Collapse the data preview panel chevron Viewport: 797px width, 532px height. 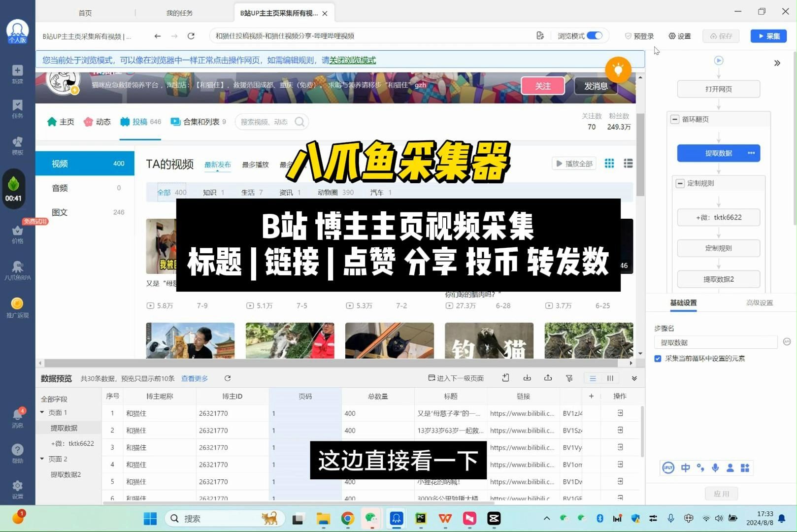634,378
